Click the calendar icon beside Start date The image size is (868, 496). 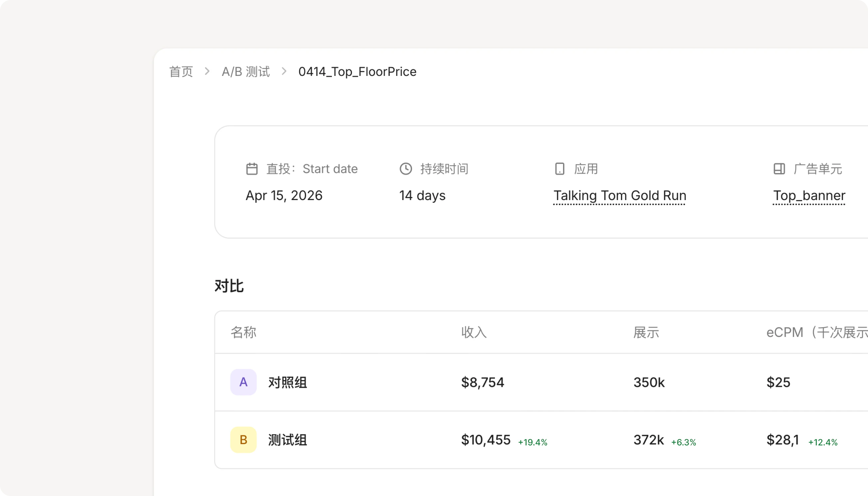point(252,169)
